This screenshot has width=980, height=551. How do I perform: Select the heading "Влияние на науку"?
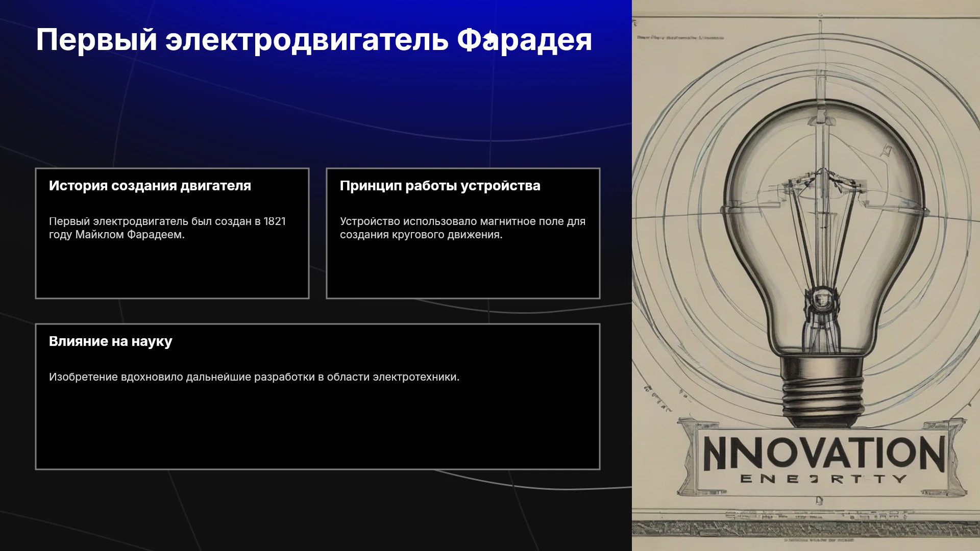pyautogui.click(x=111, y=341)
